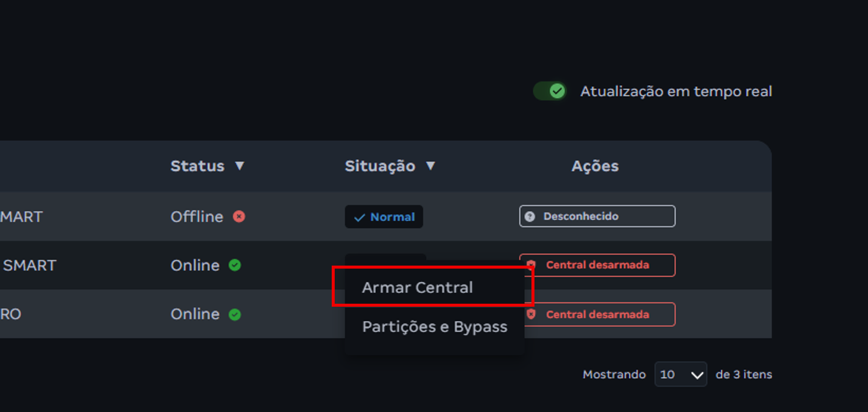Disable the real-time update switch

[550, 91]
